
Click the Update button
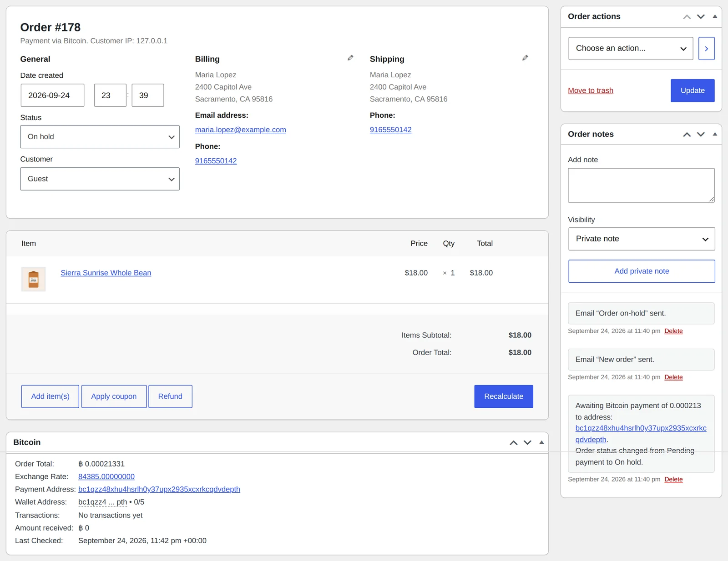(693, 90)
